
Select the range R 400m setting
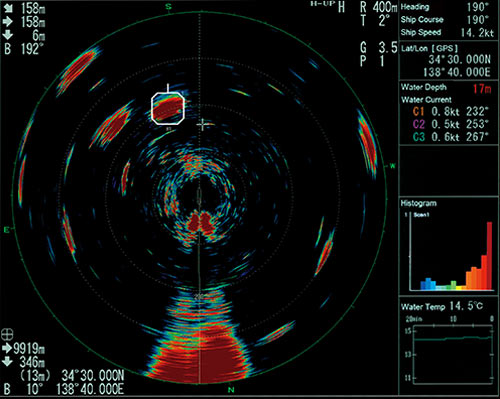click(x=379, y=7)
